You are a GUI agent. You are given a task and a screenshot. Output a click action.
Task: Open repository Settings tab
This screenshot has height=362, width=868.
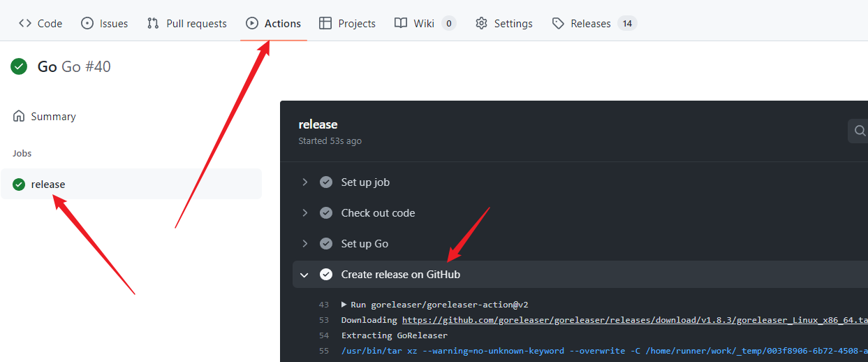pyautogui.click(x=504, y=23)
